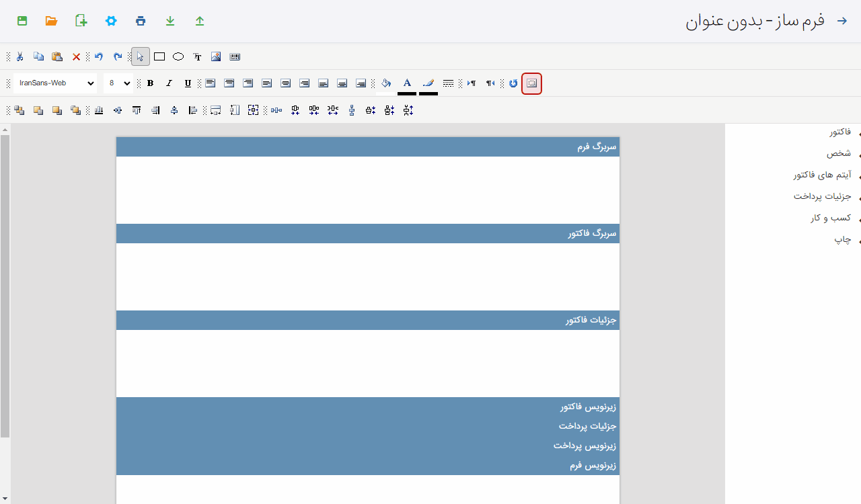Open the blue gear settings icon
This screenshot has width=861, height=504.
point(111,21)
